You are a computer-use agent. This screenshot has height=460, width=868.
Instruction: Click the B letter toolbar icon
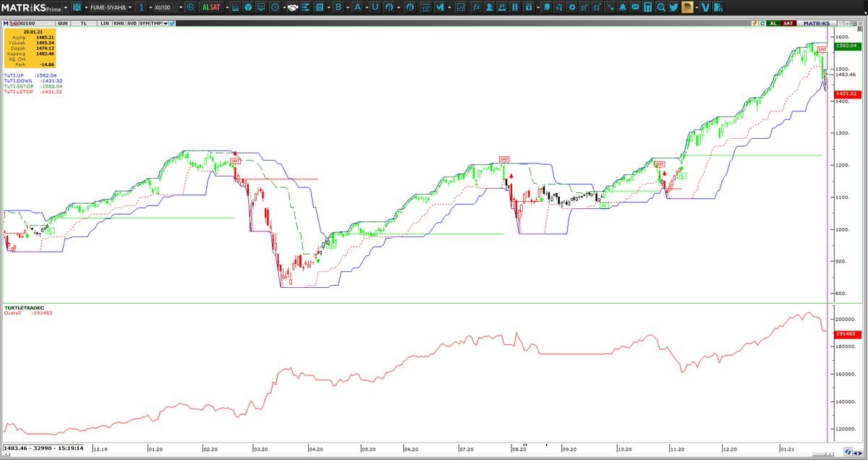tap(339, 7)
